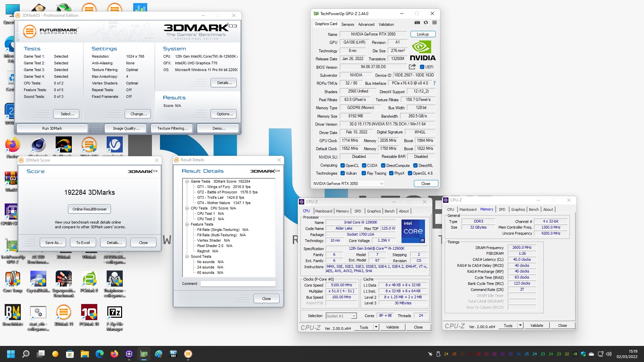Viewport: 644px width, 362px height.
Task: Open Microsoft Edge from taskbar
Action: (x=100, y=354)
